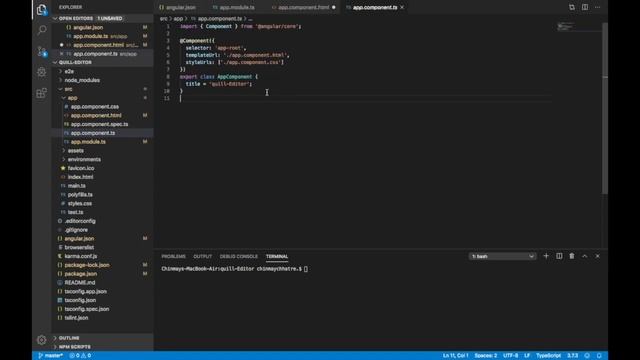Close the terminal panel
The width and height of the screenshot is (640, 360).
598,256
